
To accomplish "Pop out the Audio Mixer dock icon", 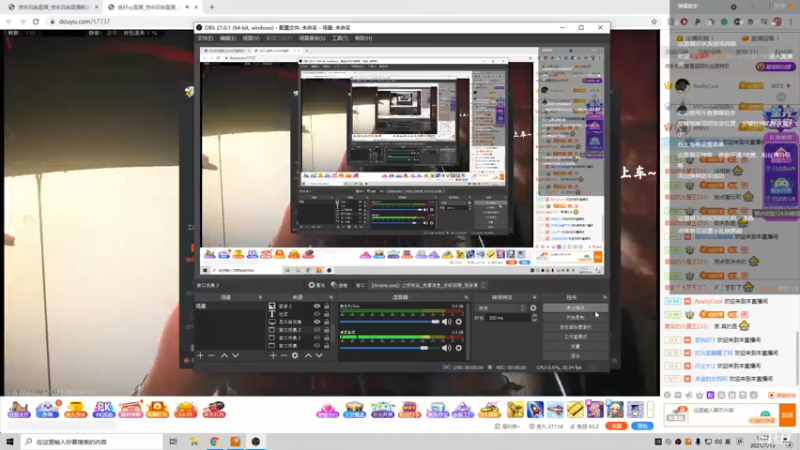I will pyautogui.click(x=466, y=297).
